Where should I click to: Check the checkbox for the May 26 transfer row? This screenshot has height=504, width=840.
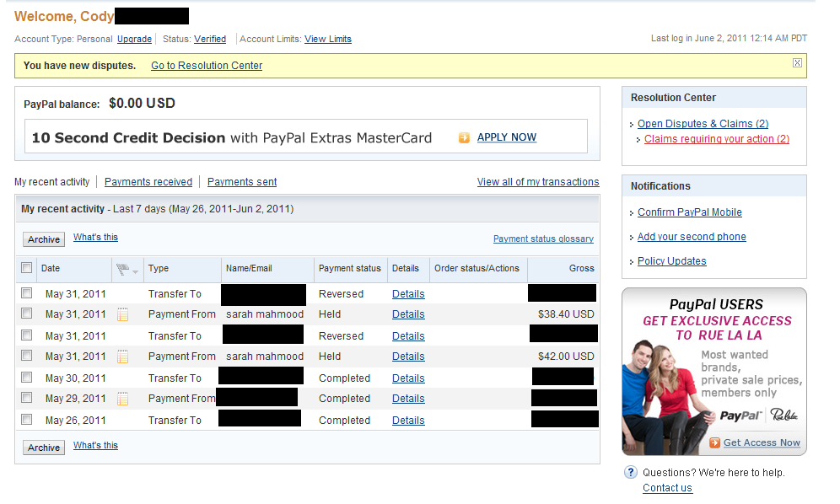tap(26, 420)
